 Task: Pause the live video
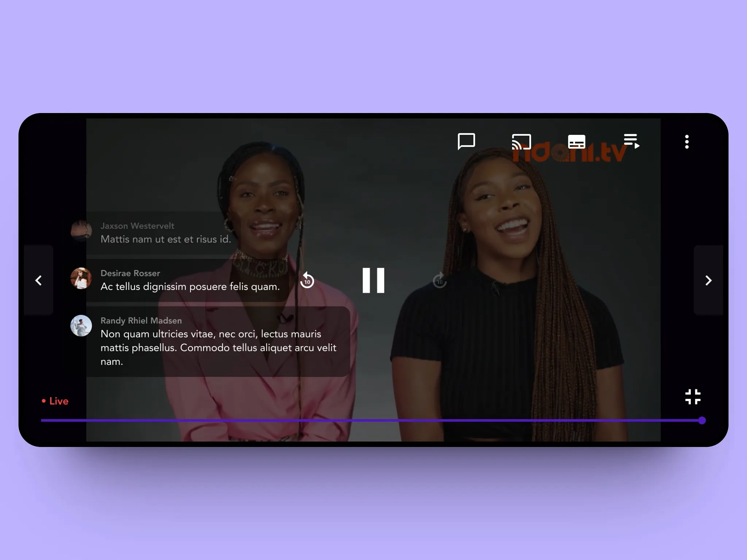click(373, 280)
